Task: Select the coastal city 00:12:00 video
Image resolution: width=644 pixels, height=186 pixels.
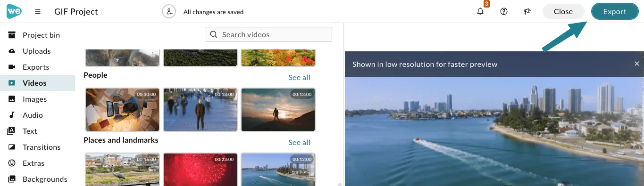Action: click(278, 169)
